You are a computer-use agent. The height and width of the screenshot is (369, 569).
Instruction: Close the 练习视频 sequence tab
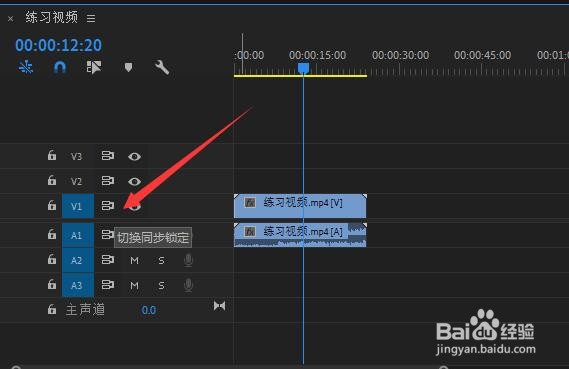[x=11, y=19]
